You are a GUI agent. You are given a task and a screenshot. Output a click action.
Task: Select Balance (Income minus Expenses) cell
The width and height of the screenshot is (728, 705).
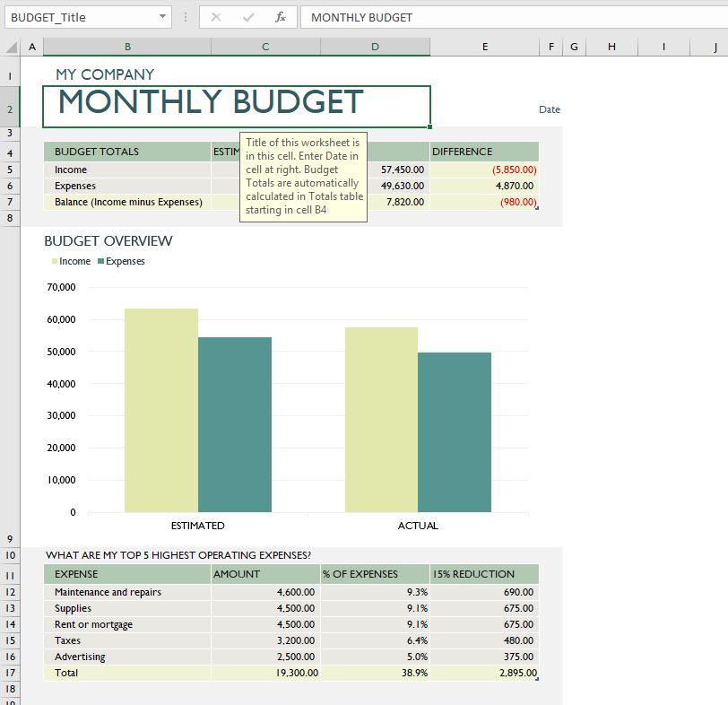pos(127,202)
